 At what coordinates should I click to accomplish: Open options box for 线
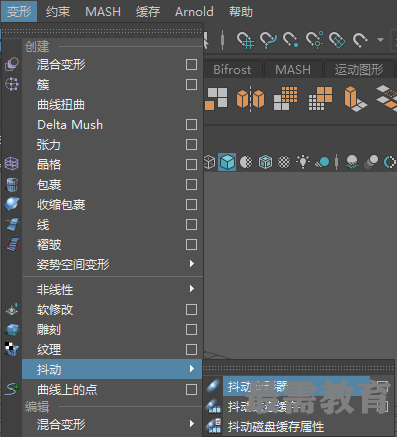[191, 225]
